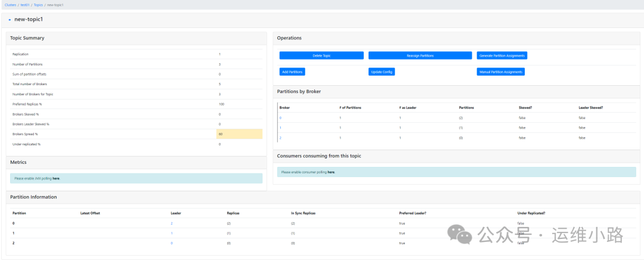Viewport: 644px width, 261px height.
Task: Open broker 1 link in Partitions by Broker
Action: pos(280,128)
